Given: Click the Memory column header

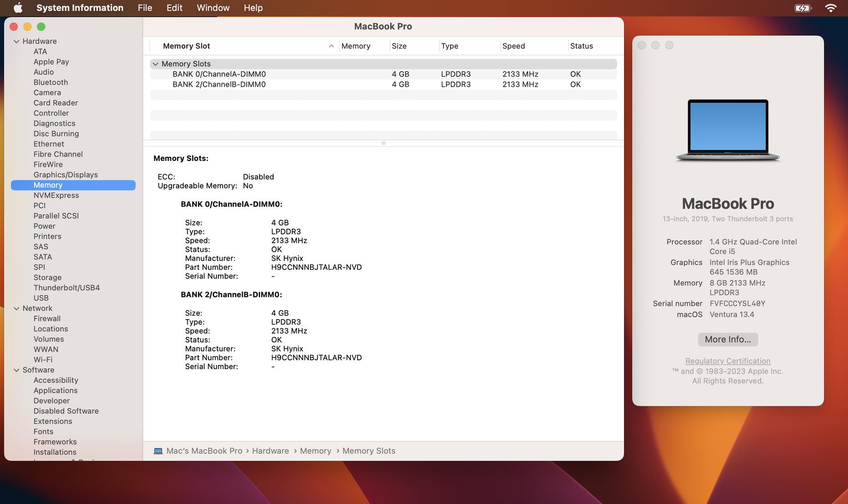Looking at the screenshot, I should pyautogui.click(x=364, y=46).
